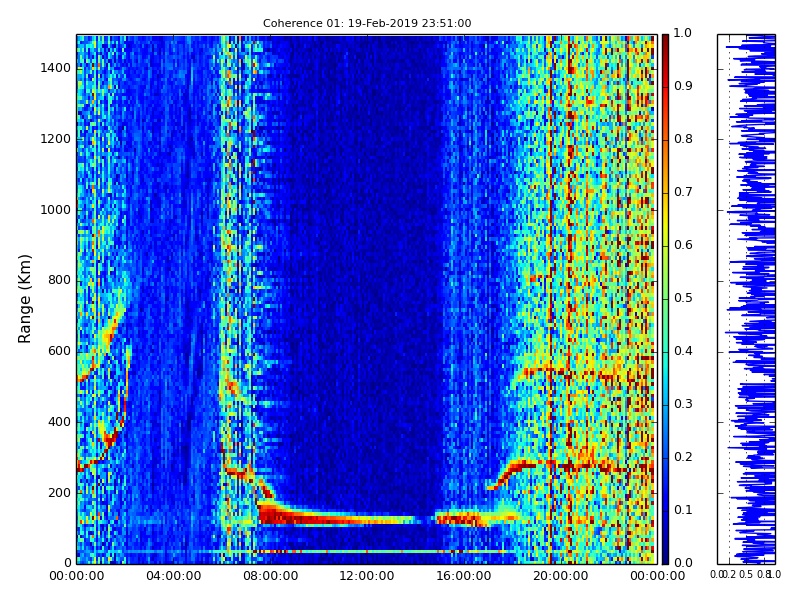Click the 0.1 colorbar tick label
Viewport: 800px width, 600px height.
point(683,510)
